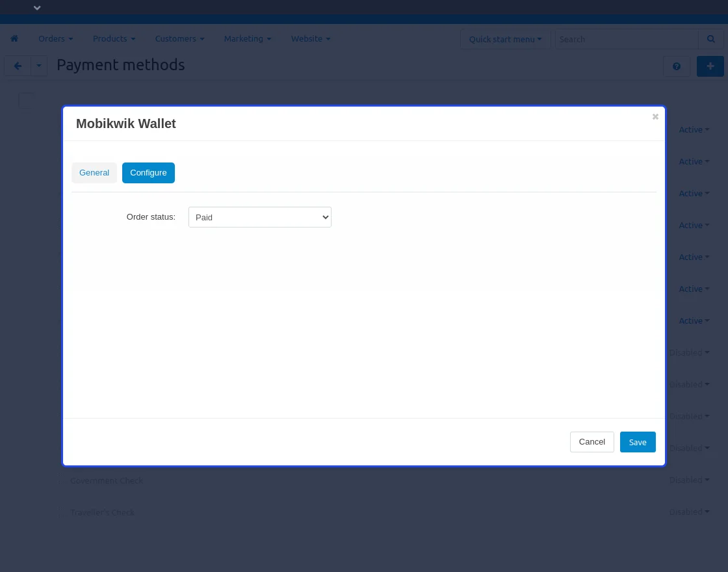
Task: Open the Marketing menu
Action: coord(248,38)
